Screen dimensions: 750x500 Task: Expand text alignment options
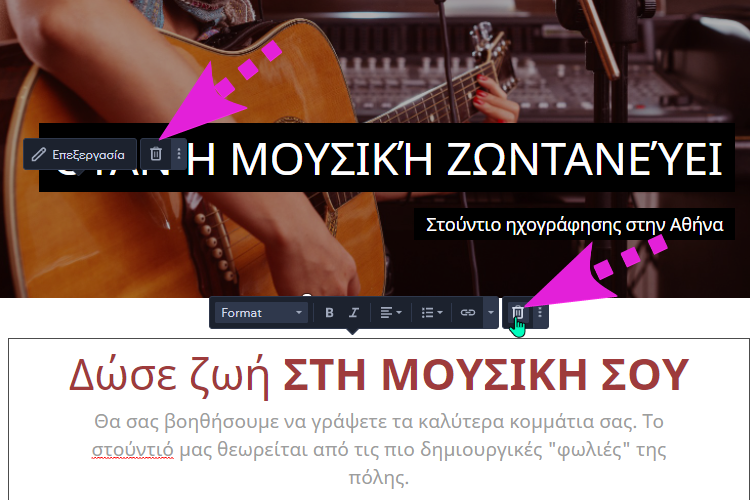[x=392, y=313]
